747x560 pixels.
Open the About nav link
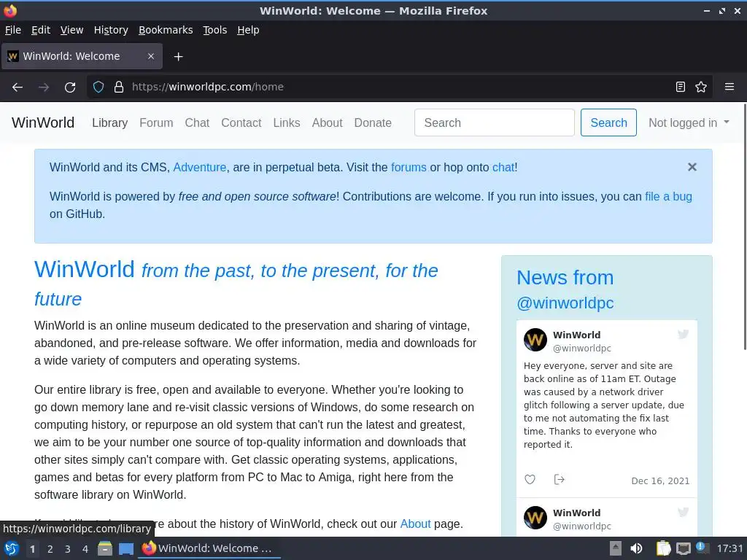coord(327,122)
